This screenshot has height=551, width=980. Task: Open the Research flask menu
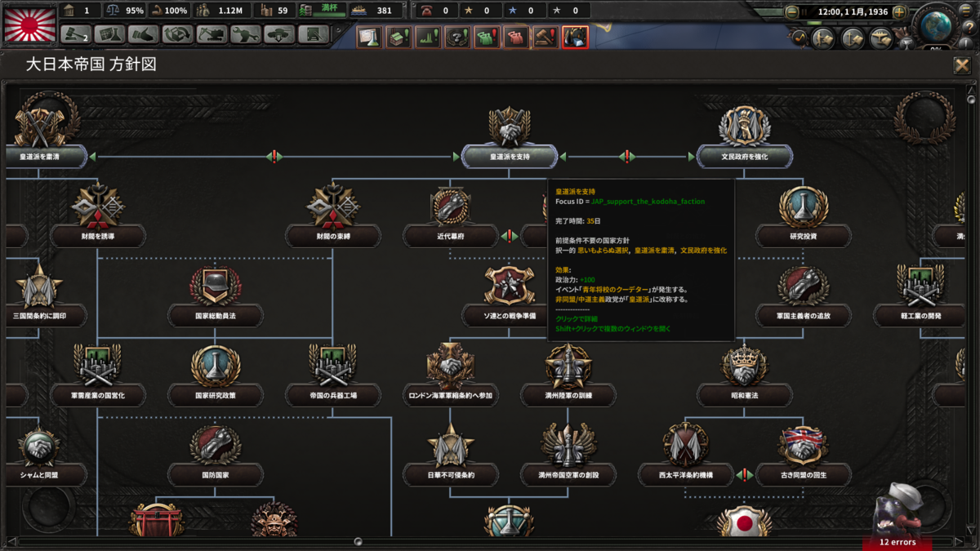[109, 35]
